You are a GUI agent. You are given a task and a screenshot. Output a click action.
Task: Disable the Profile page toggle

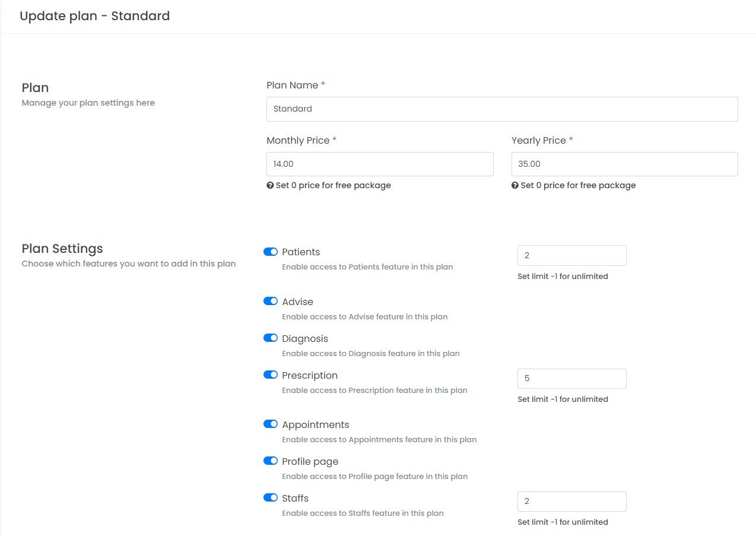[x=271, y=461]
